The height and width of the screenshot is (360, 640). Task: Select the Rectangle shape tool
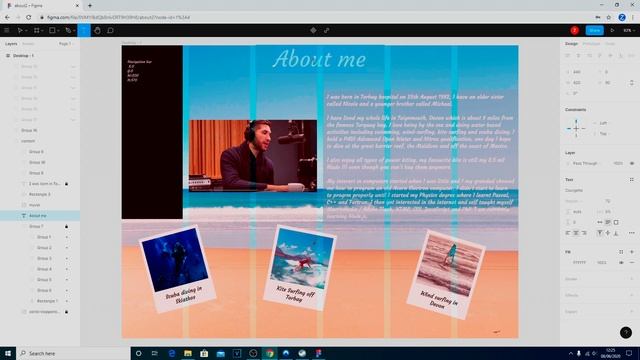52,30
